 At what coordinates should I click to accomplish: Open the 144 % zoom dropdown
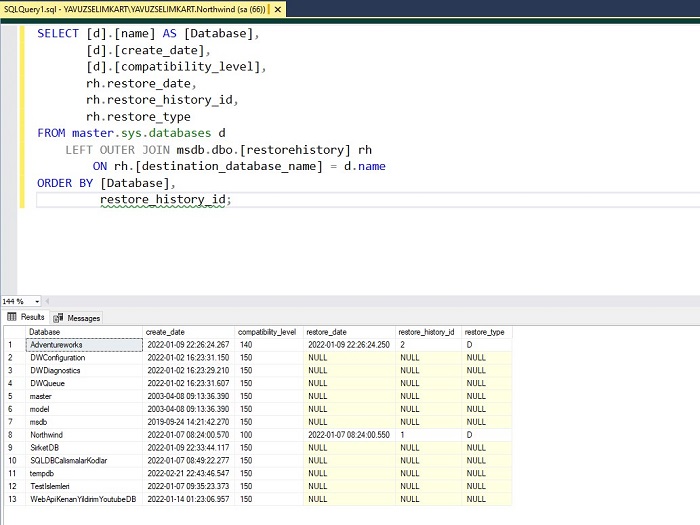point(37,301)
